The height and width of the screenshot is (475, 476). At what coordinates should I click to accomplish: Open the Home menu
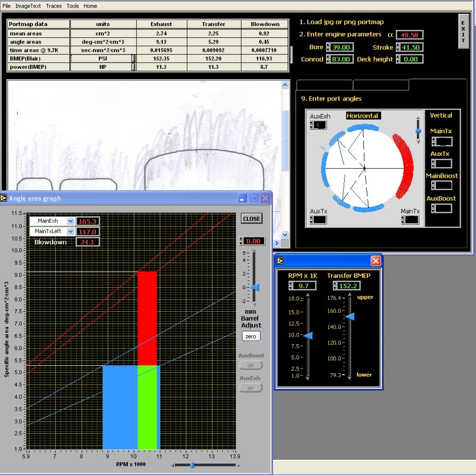tap(90, 6)
